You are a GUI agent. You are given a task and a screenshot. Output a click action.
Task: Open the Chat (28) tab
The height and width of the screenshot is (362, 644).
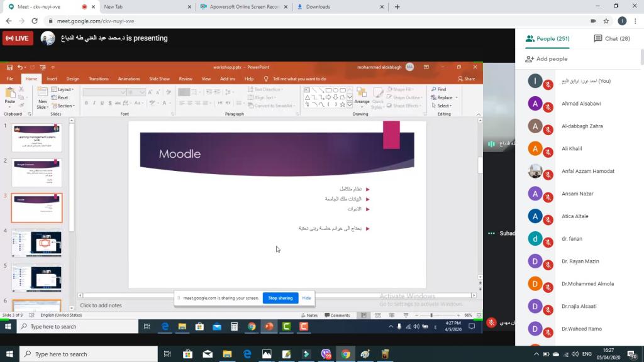(x=611, y=38)
